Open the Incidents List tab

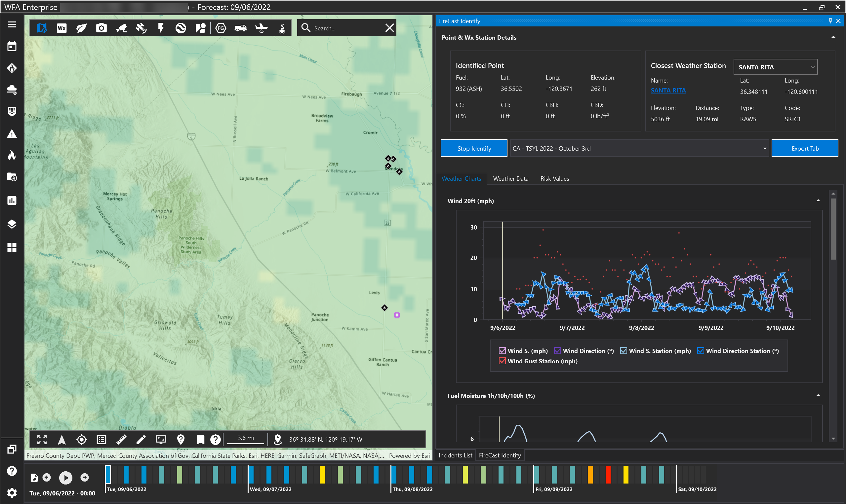point(455,455)
